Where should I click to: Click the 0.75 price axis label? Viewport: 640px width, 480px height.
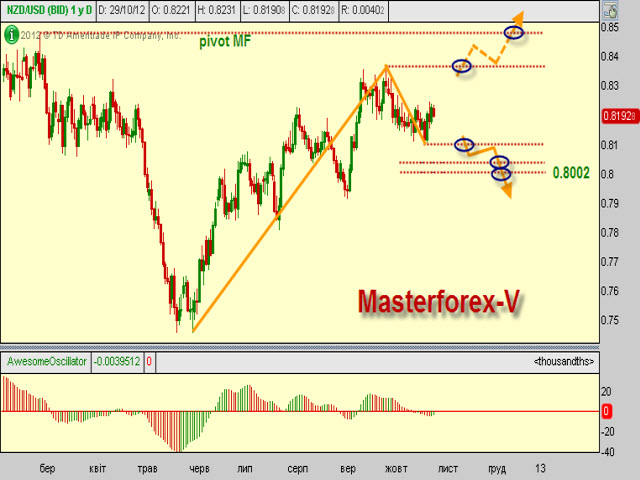click(609, 320)
